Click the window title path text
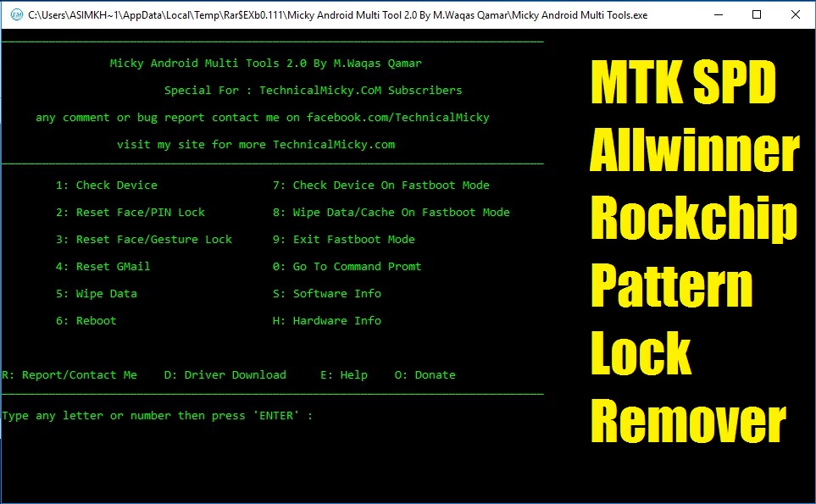Viewport: 816px width, 504px height. coord(338,15)
